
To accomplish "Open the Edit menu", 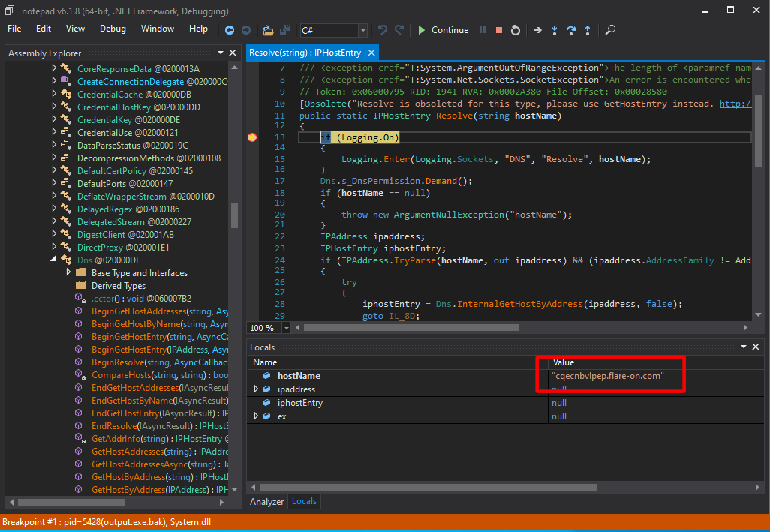I will tap(44, 29).
